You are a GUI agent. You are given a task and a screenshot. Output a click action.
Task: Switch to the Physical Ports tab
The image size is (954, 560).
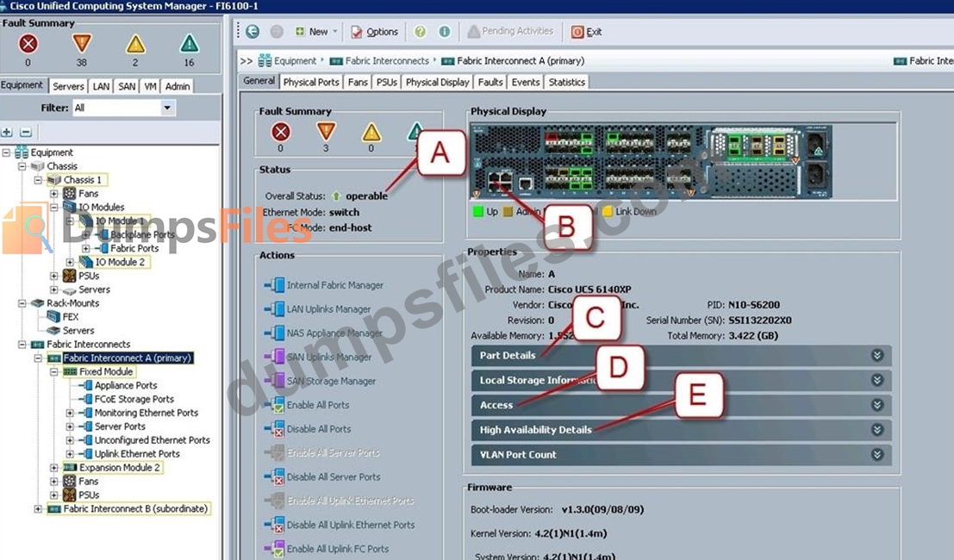point(311,83)
